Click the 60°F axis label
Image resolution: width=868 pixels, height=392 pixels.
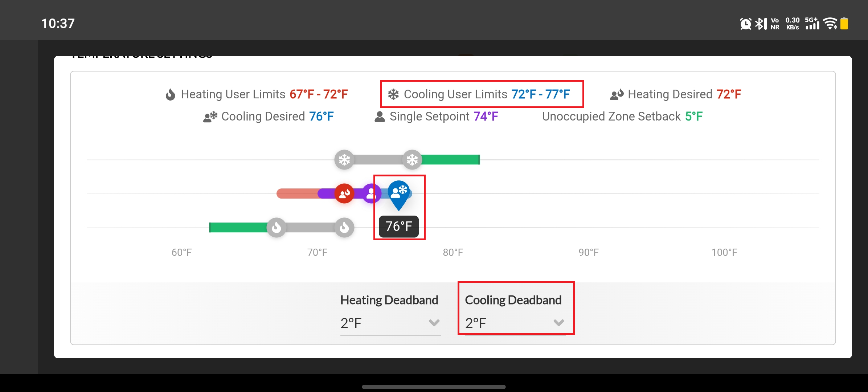pyautogui.click(x=181, y=253)
